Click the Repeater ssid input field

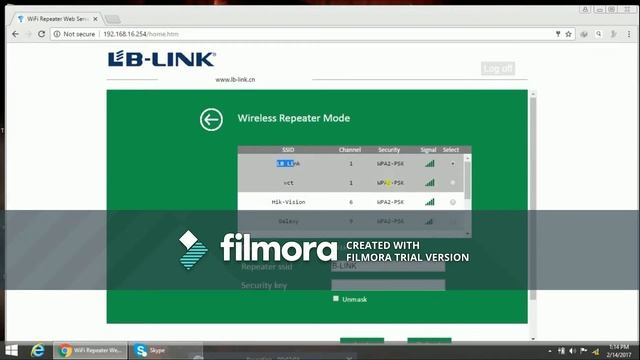(x=388, y=266)
